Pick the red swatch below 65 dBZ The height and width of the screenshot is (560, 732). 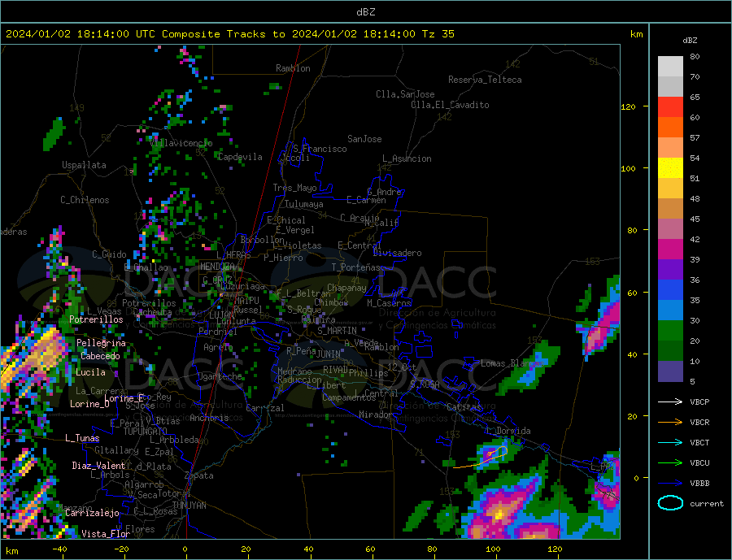(670, 106)
